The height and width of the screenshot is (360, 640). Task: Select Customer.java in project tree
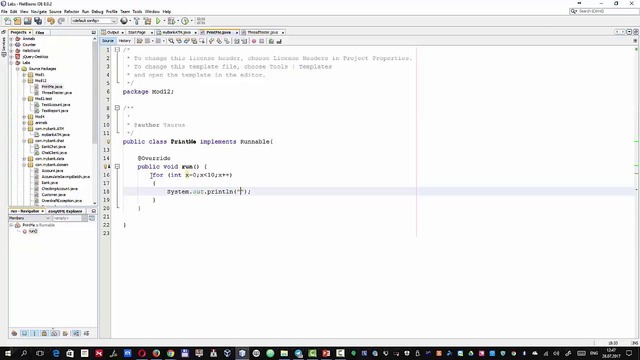click(53, 195)
